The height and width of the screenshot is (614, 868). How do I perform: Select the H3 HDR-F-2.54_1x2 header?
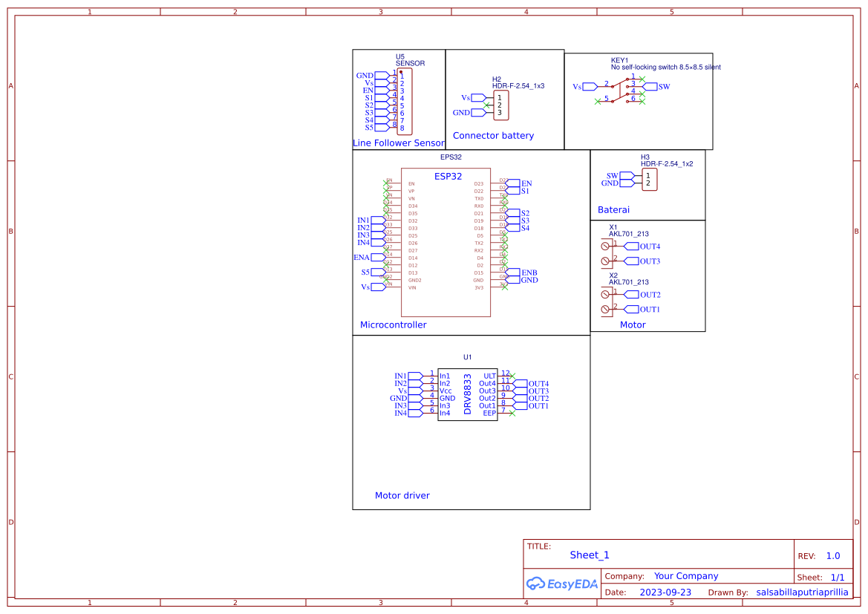pos(648,178)
